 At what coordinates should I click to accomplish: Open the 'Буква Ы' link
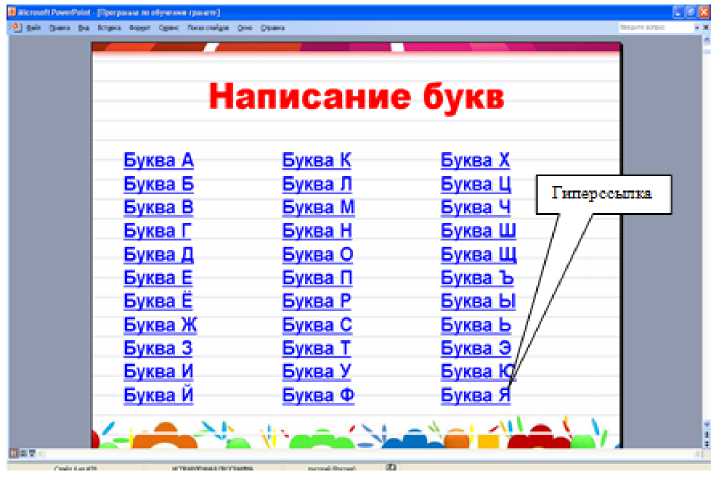pos(478,301)
